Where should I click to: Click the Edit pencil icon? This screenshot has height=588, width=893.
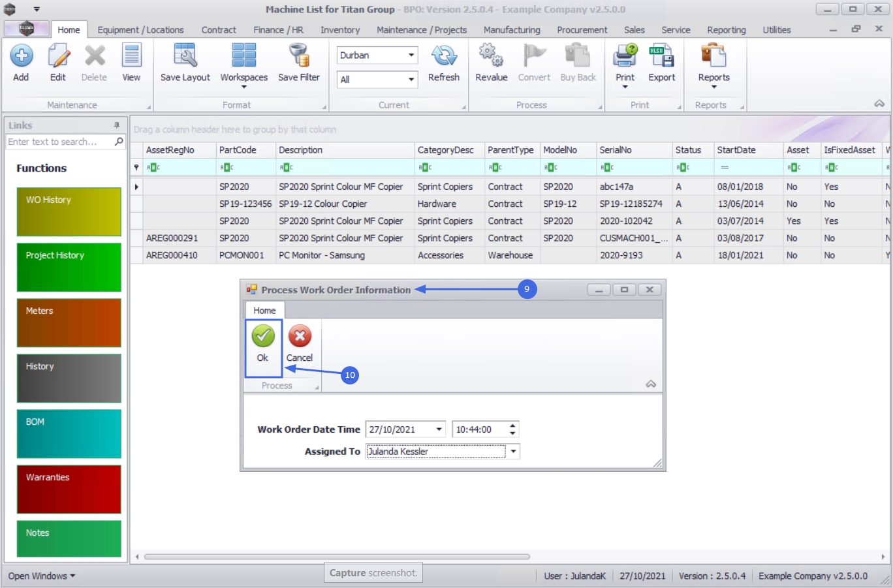click(58, 56)
